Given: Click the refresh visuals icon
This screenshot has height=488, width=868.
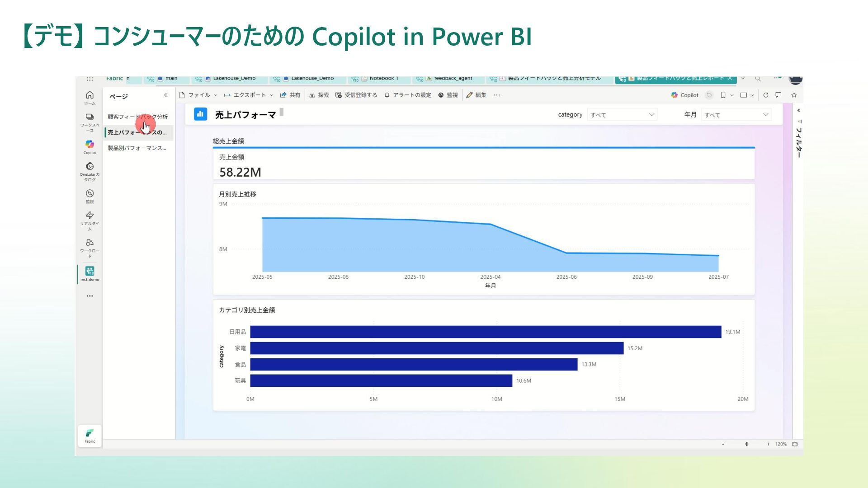Looking at the screenshot, I should coord(766,95).
